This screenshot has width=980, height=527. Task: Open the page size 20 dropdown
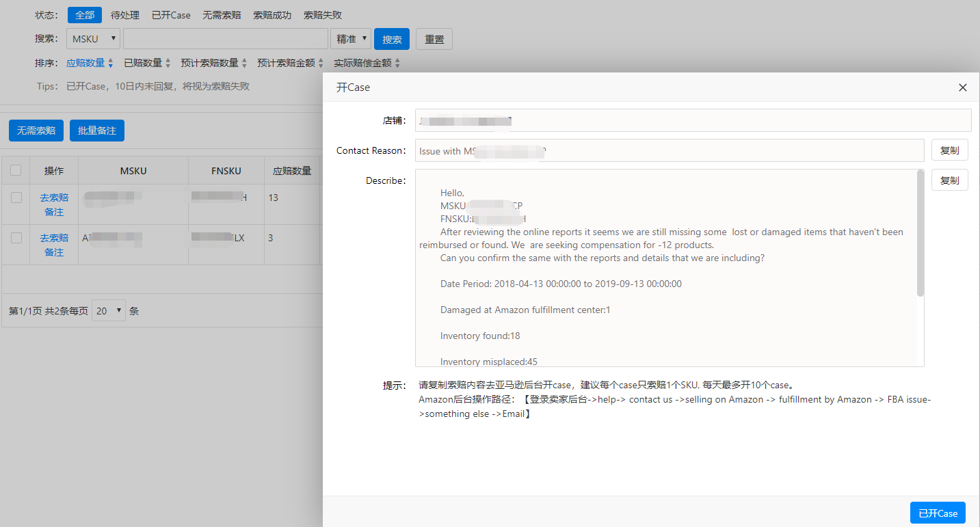109,310
